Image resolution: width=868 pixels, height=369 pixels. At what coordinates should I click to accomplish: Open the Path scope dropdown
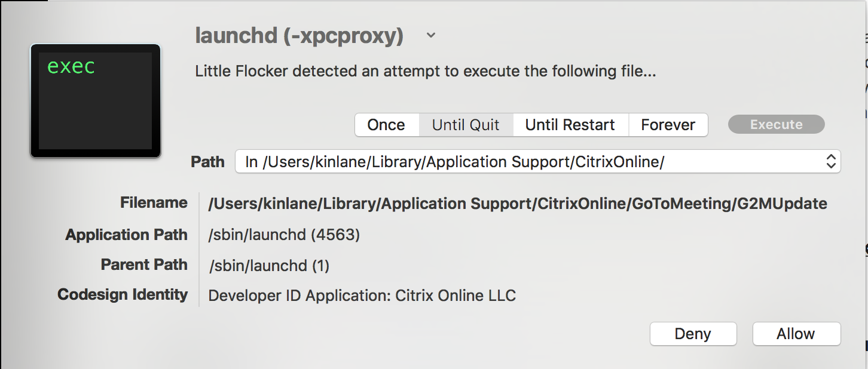[538, 161]
